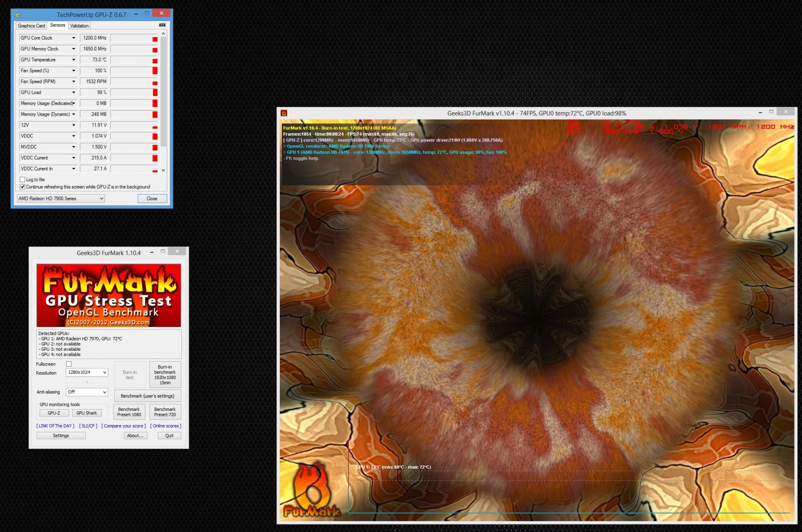Start Burn-in benchmark 1920x1080 15min

point(165,375)
